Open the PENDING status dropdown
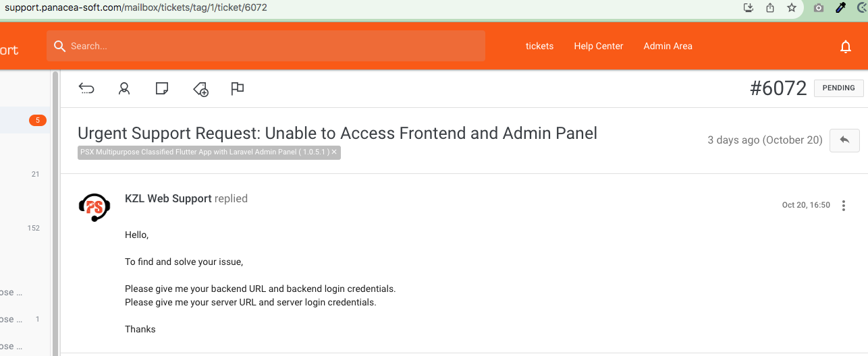 pyautogui.click(x=839, y=88)
